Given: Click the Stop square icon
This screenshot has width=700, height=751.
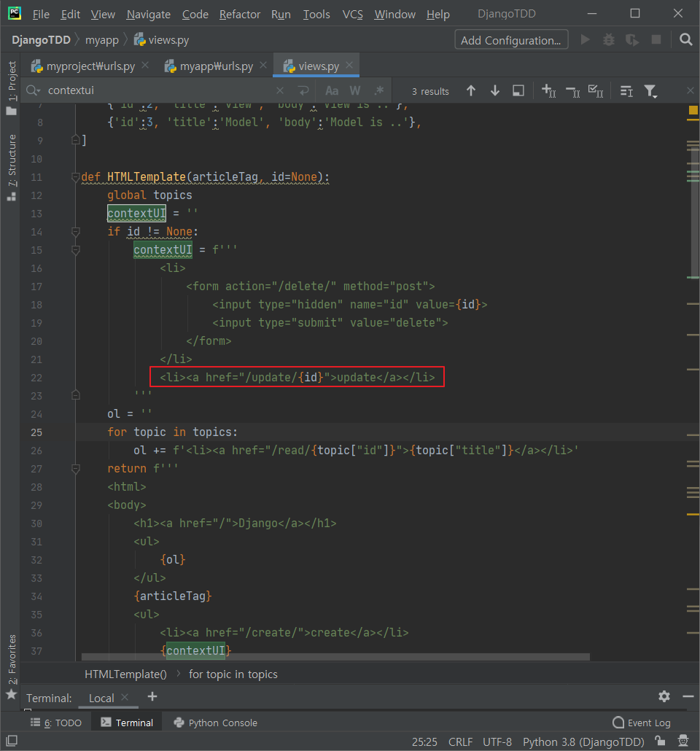Looking at the screenshot, I should click(x=656, y=40).
